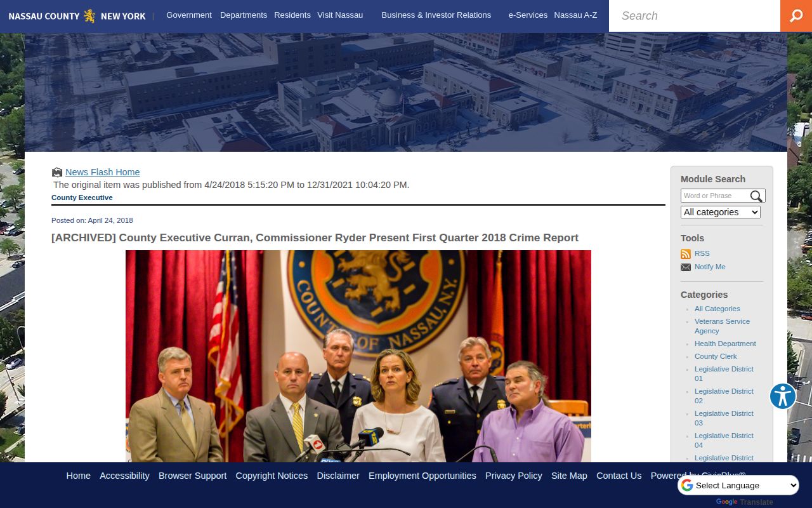Image resolution: width=812 pixels, height=508 pixels.
Task: Open Disclaimer footer link
Action: click(x=338, y=476)
